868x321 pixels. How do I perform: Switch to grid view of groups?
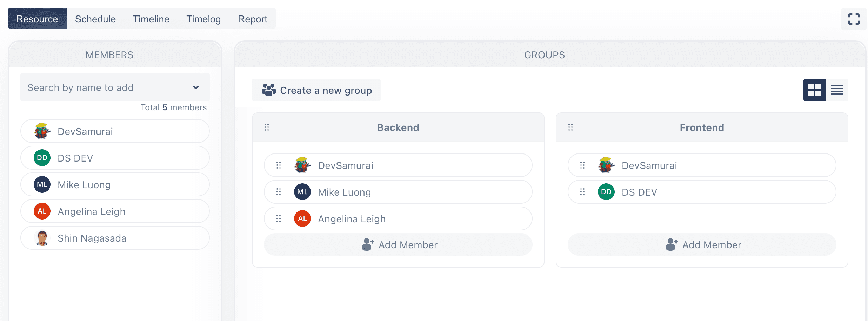[814, 90]
